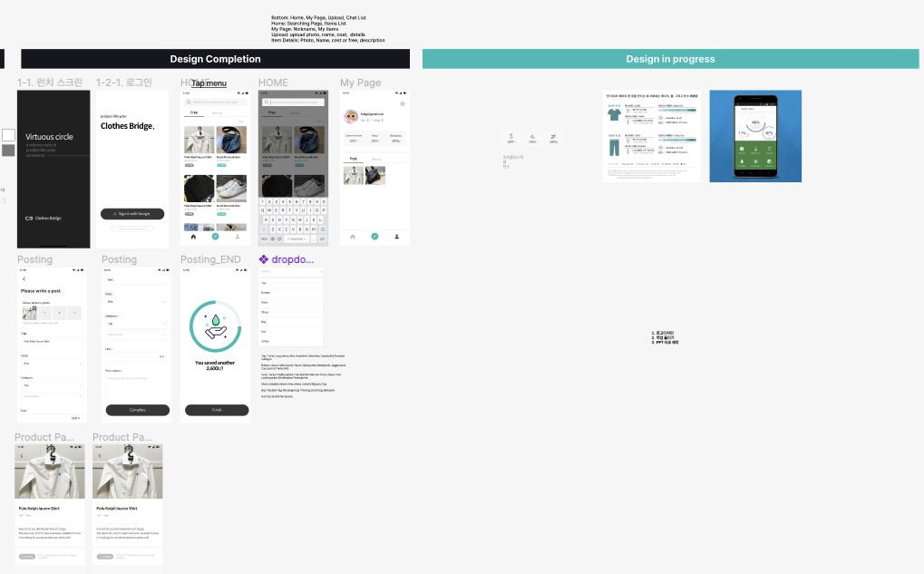The height and width of the screenshot is (574, 924).
Task: Click the 'Clothes Bridge,' heading on login frame
Action: point(127,126)
